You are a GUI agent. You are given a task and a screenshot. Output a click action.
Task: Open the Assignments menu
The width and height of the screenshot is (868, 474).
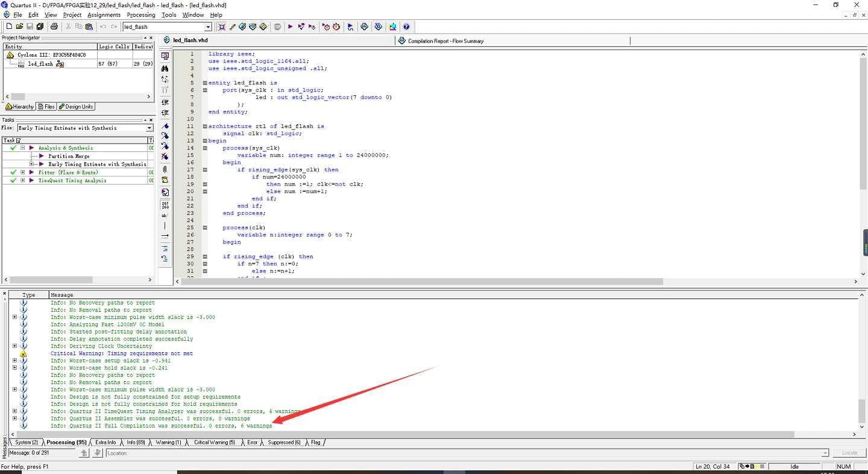coord(104,14)
